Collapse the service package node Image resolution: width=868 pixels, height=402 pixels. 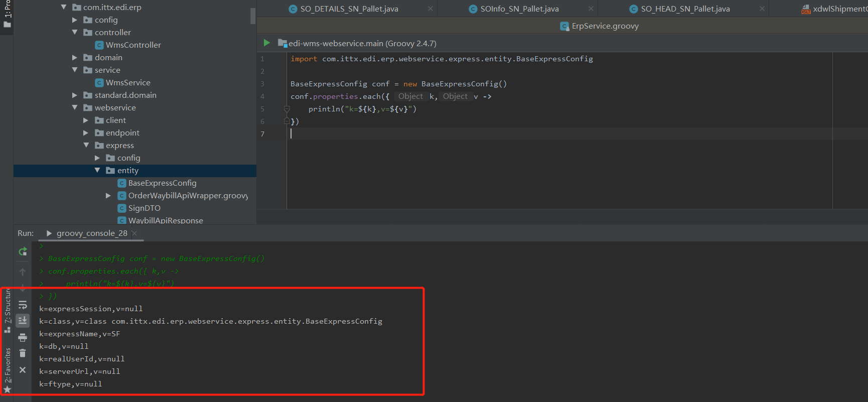point(75,70)
